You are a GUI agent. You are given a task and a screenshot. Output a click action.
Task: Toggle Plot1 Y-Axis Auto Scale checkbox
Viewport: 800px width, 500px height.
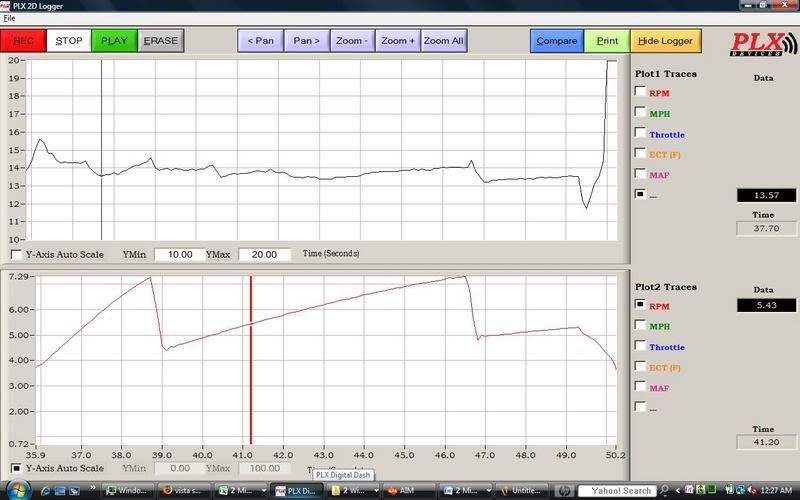point(16,254)
